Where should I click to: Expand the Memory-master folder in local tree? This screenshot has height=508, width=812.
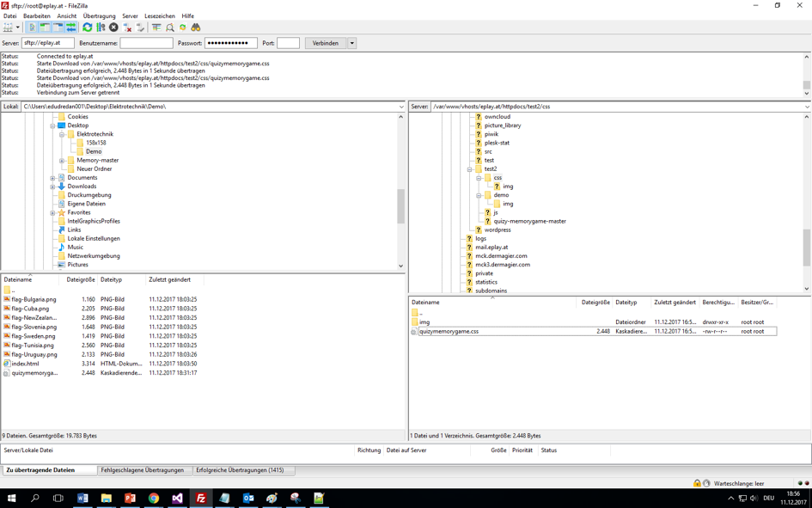[62, 161]
